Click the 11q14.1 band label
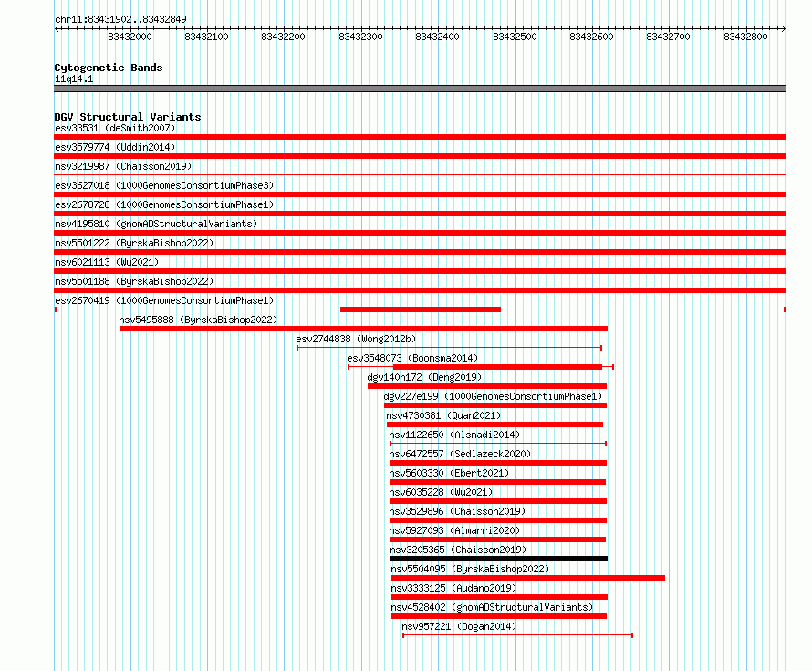 coord(74,79)
